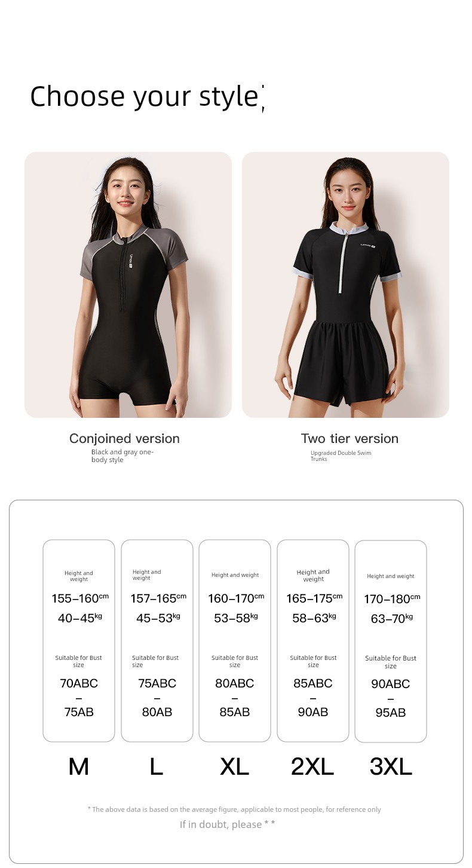Click the large L size label
The height and width of the screenshot is (868, 472).
(157, 766)
